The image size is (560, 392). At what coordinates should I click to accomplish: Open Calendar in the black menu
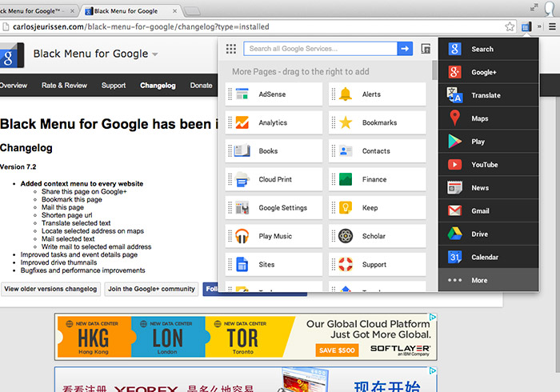[x=488, y=257]
